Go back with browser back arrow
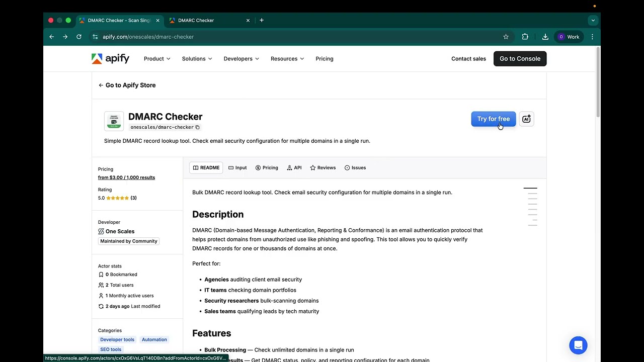Image resolution: width=644 pixels, height=362 pixels. (51, 37)
